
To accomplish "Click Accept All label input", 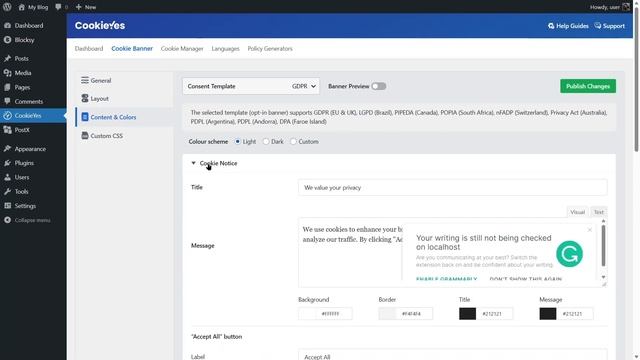I will coord(452,355).
